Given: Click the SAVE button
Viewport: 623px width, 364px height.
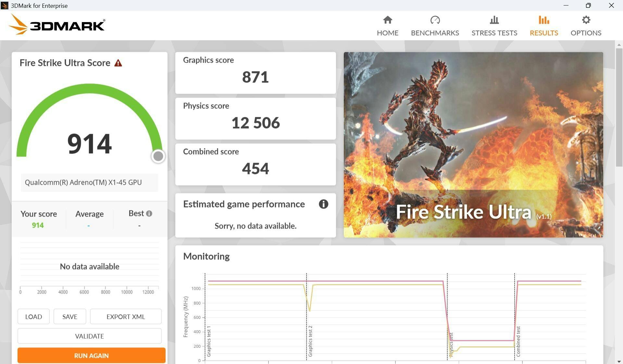Looking at the screenshot, I should coord(70,317).
